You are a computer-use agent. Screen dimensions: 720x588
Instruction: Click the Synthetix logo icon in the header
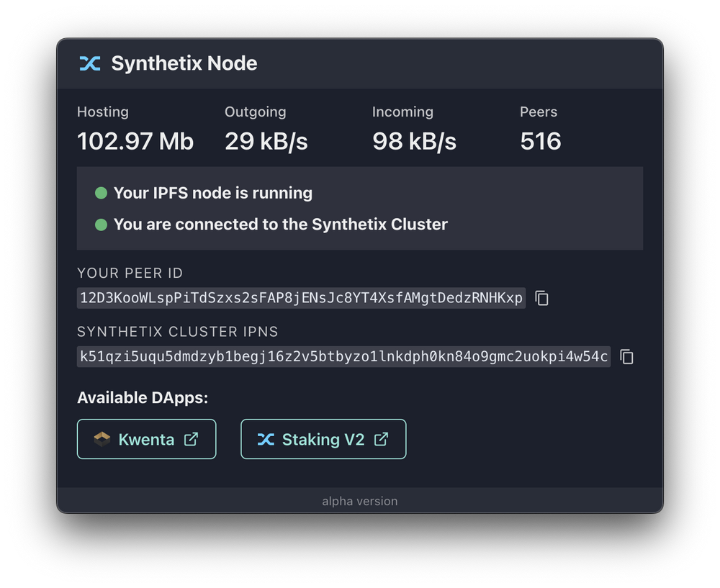tap(89, 63)
